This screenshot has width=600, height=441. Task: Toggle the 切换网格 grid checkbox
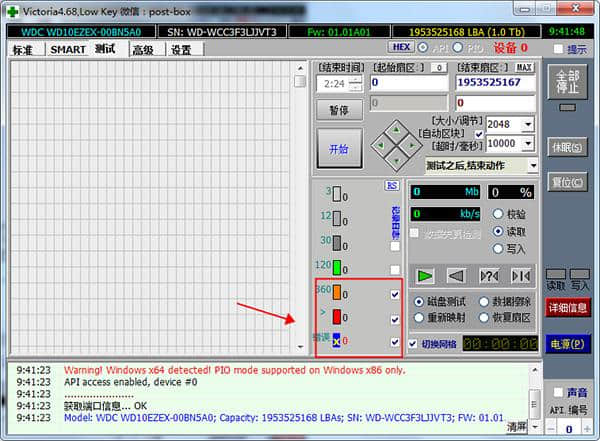(413, 344)
